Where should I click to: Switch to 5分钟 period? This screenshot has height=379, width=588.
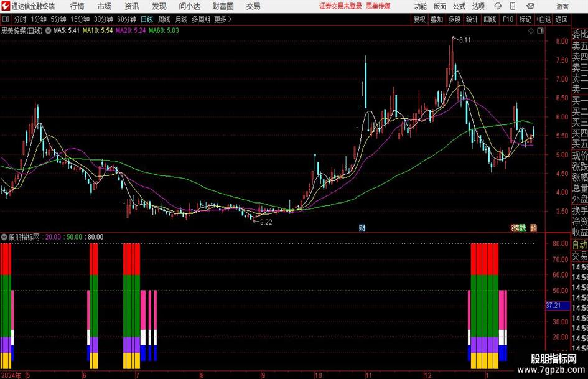(x=58, y=19)
